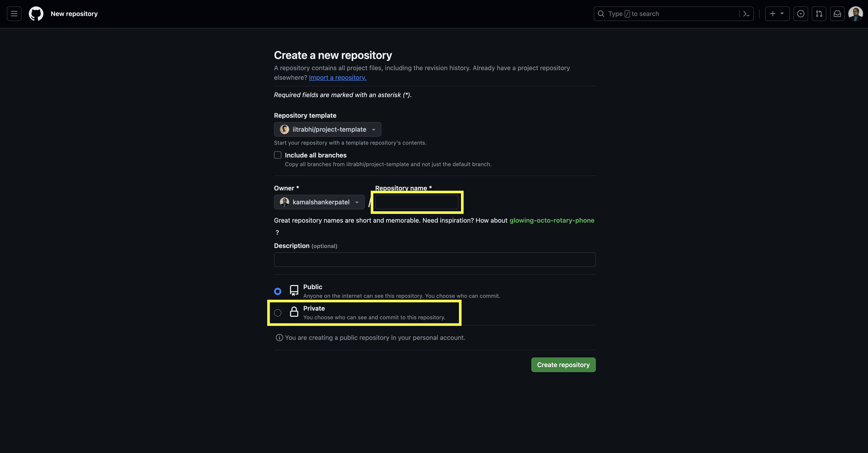The height and width of the screenshot is (453, 868).
Task: Click into the Description text field
Action: click(x=434, y=260)
